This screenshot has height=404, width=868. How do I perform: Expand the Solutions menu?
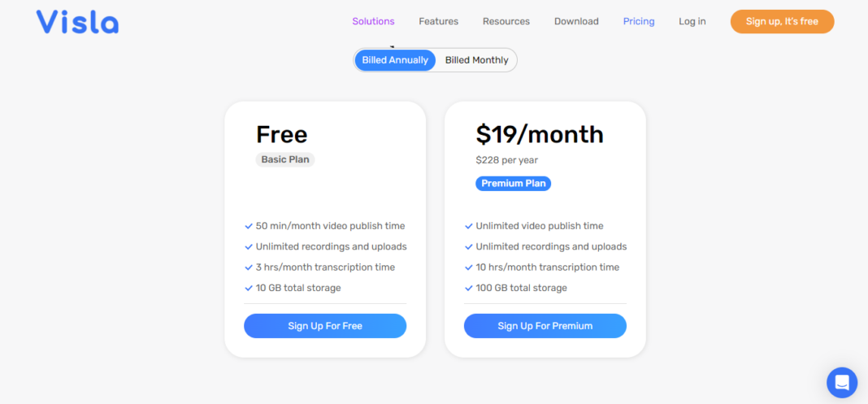(x=373, y=21)
